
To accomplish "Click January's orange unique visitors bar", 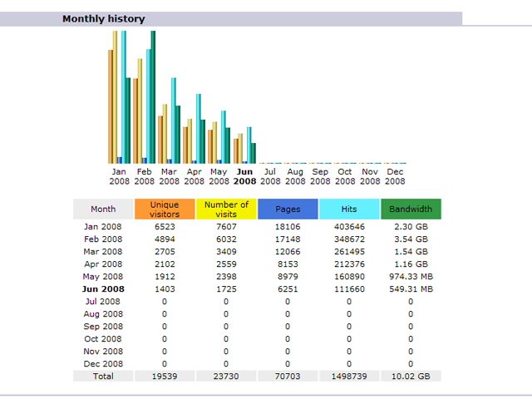I will 111,106.
